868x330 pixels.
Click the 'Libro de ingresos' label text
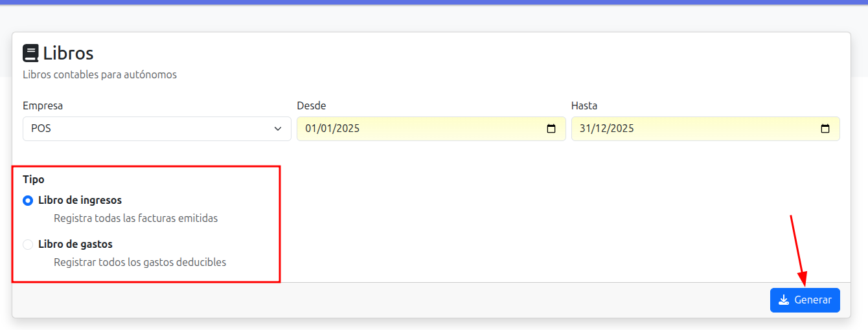pos(80,201)
